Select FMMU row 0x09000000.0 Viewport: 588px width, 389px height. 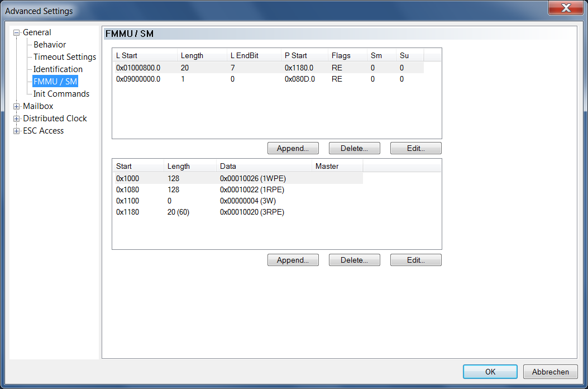(x=268, y=79)
